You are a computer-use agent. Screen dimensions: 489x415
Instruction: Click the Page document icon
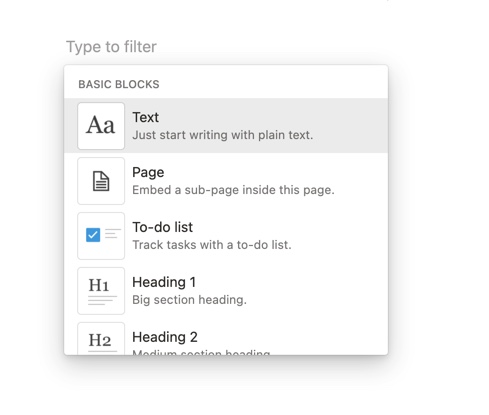101,181
